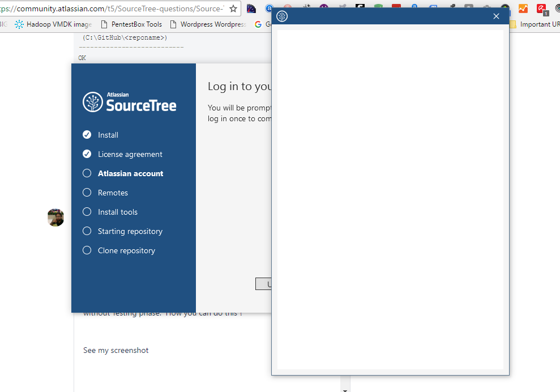Click the 'See my screenshot' text
Image resolution: width=560 pixels, height=392 pixels.
[116, 350]
